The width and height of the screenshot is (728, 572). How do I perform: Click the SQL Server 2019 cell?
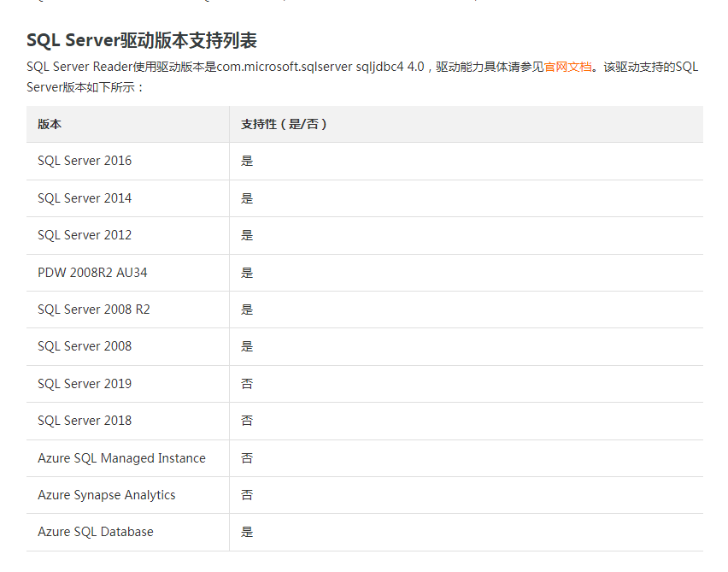pyautogui.click(x=85, y=384)
